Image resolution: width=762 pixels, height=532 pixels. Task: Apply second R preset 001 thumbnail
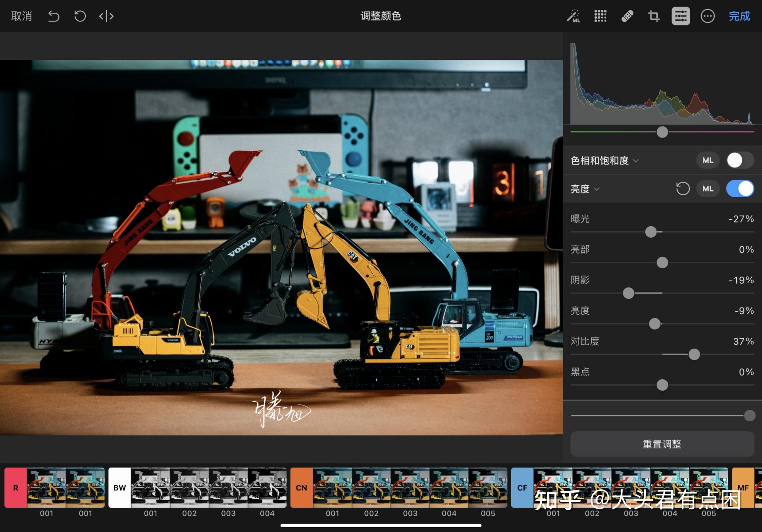pyautogui.click(x=85, y=488)
